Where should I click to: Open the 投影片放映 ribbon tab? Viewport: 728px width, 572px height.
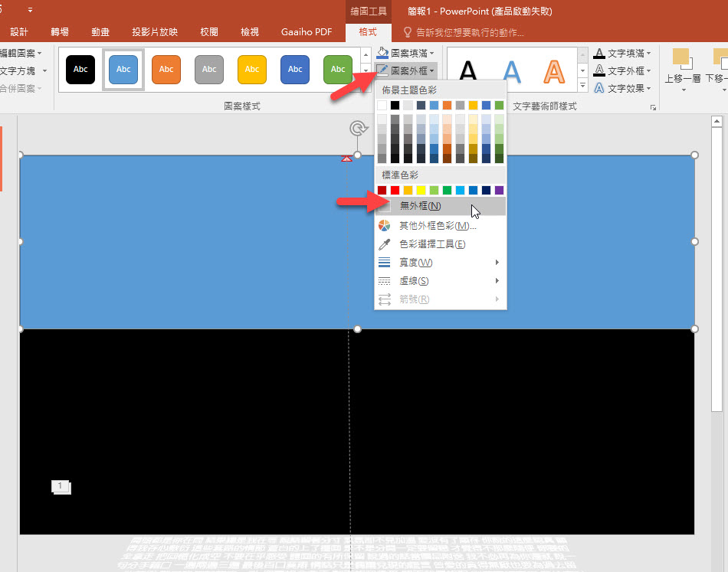(155, 32)
